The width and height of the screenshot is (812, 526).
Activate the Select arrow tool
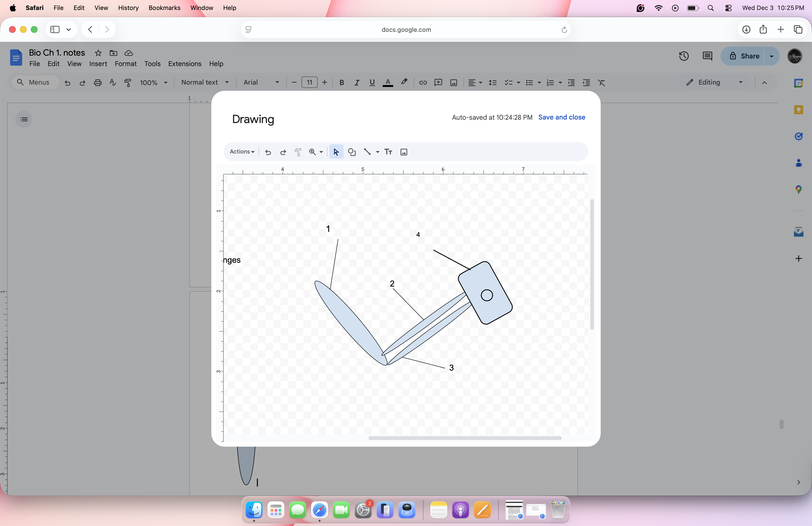tap(336, 152)
